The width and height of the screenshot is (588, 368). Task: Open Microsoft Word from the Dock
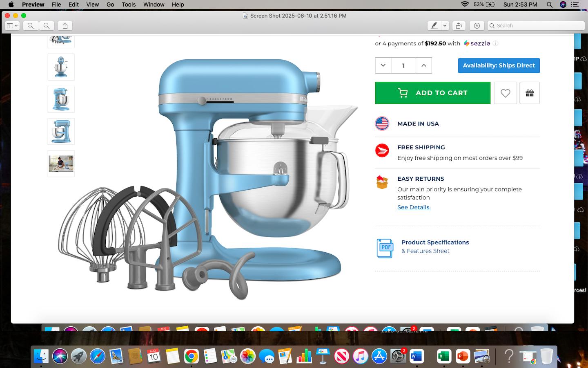416,356
